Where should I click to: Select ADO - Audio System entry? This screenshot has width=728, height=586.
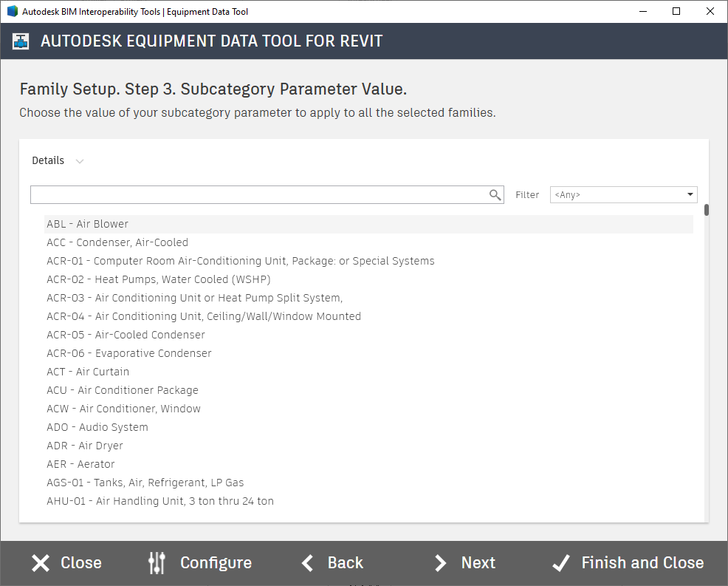[97, 426]
